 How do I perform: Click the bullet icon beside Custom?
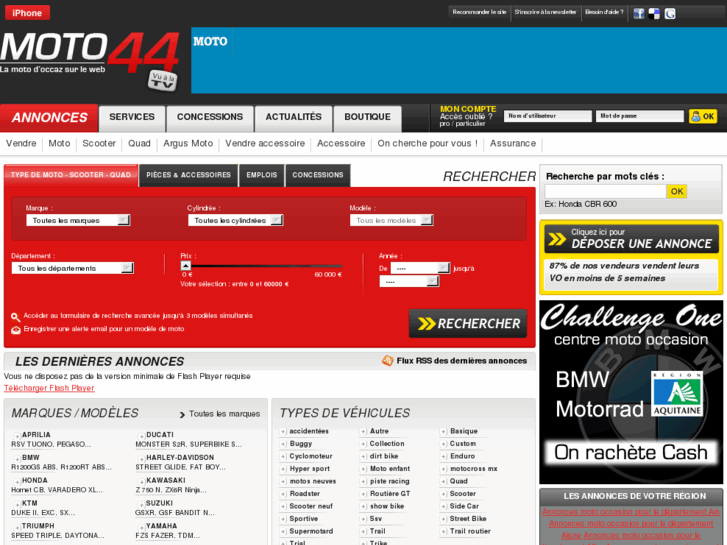(x=443, y=444)
